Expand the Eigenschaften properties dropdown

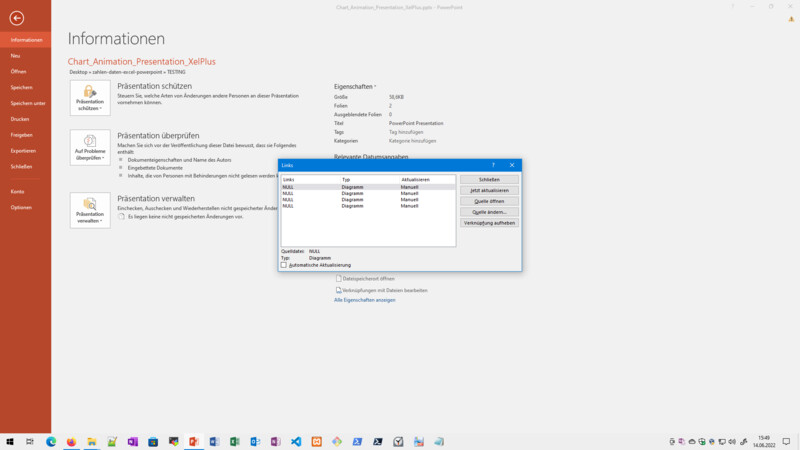[355, 87]
